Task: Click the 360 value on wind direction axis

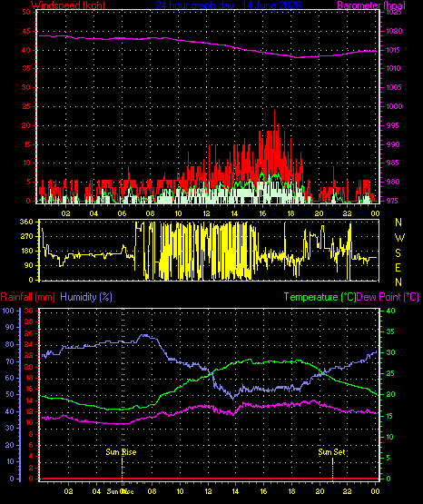Action: [26, 222]
